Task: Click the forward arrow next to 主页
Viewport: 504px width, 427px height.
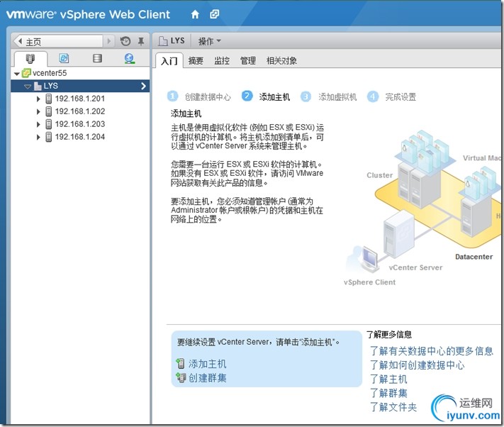Action: click(108, 41)
